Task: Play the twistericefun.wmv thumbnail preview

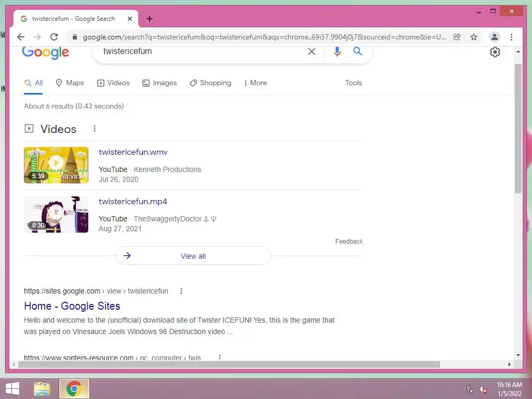Action: (56, 165)
